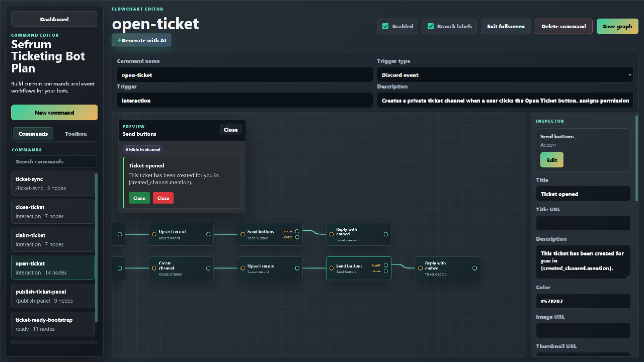Save the graph
Viewport: 644px width, 362px height.
click(x=617, y=26)
